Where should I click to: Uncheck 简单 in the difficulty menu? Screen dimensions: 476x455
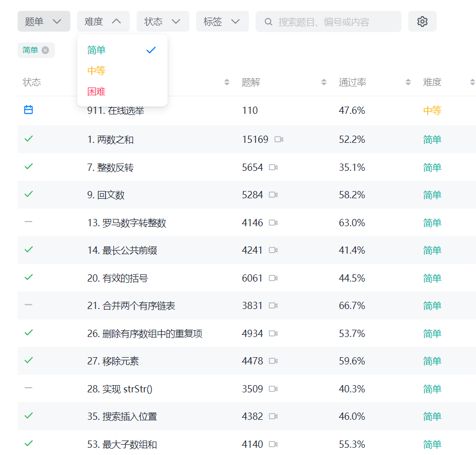96,50
